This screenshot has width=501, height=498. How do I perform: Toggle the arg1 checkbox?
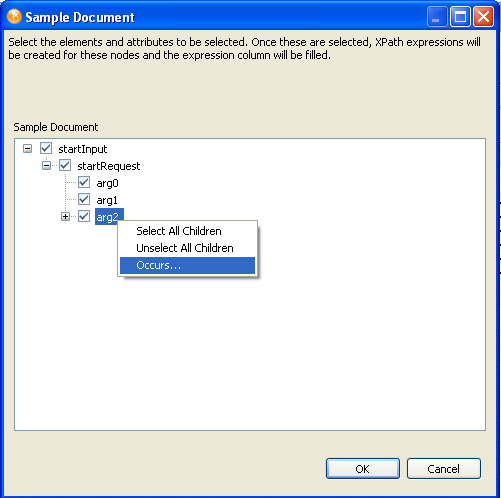point(84,199)
